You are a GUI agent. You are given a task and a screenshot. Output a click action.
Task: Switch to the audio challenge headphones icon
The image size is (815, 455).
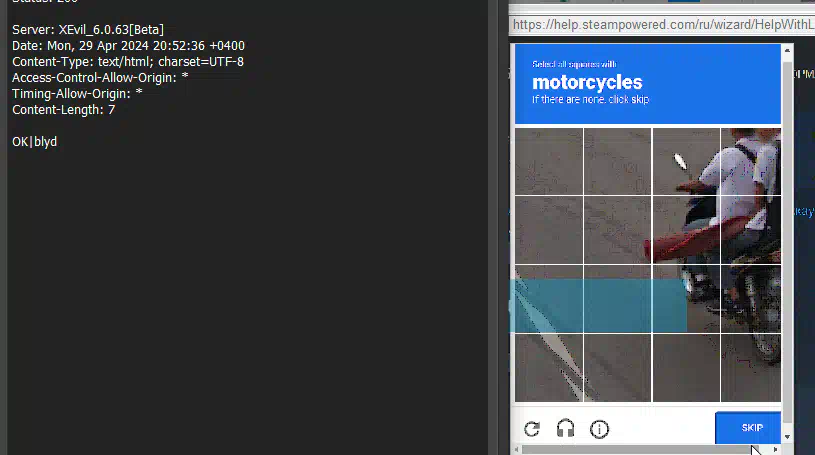click(x=566, y=428)
